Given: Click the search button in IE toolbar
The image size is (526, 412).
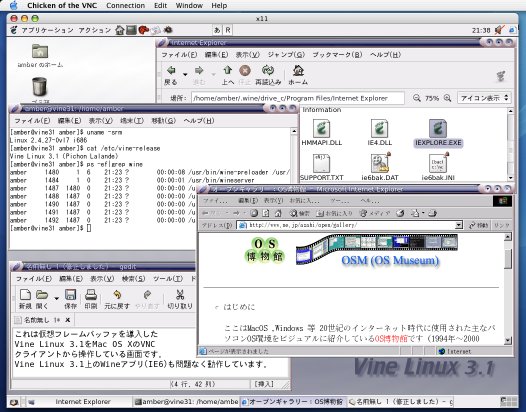Looking at the screenshot, I should click(x=300, y=213).
